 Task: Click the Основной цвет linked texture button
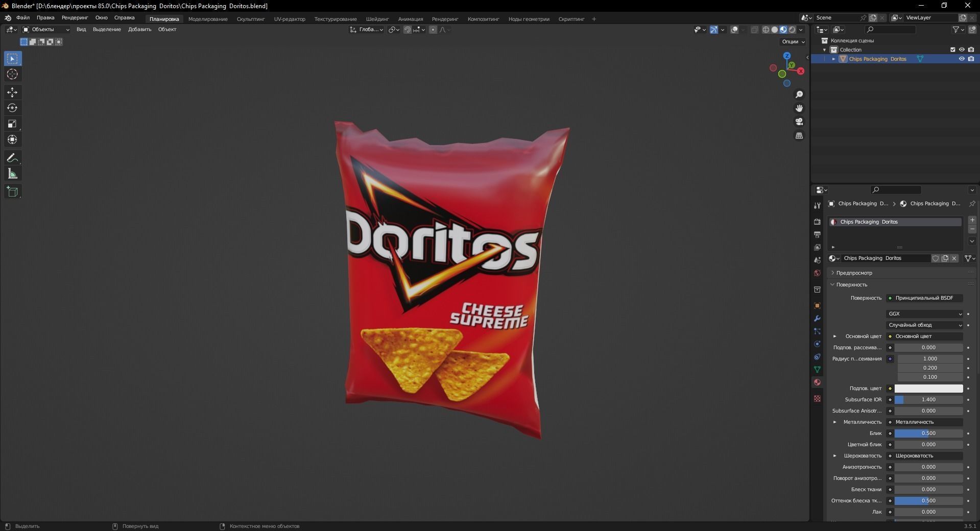925,336
